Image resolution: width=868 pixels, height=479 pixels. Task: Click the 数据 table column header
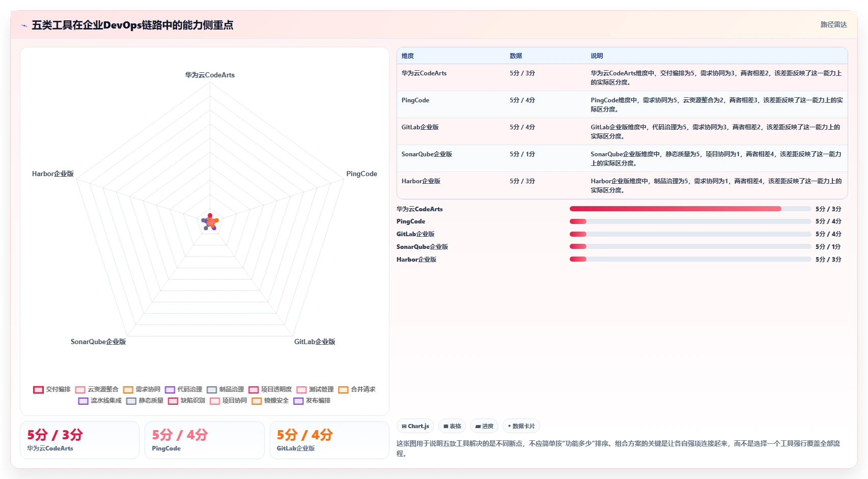[516, 56]
